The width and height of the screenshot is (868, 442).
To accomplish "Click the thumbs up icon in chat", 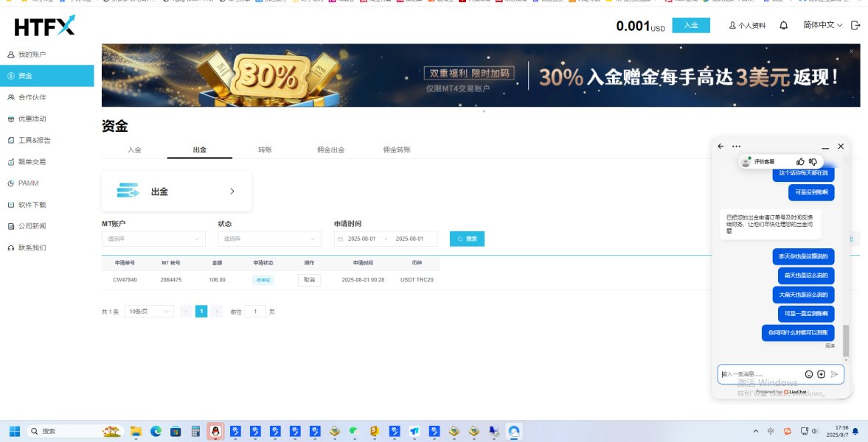I will [800, 161].
